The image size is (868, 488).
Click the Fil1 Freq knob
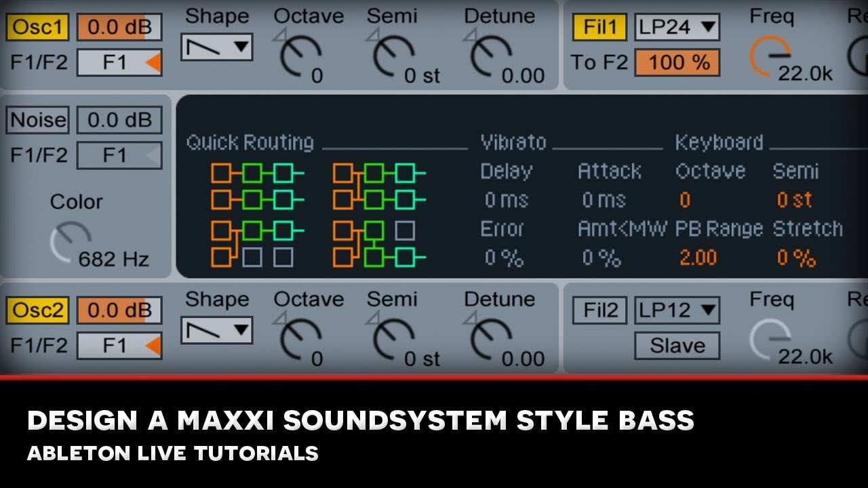(770, 56)
